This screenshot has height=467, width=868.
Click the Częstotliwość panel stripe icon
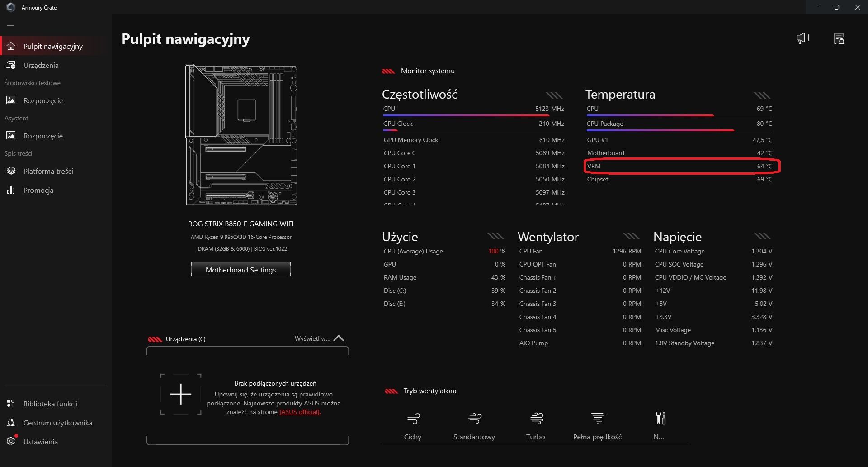point(554,95)
